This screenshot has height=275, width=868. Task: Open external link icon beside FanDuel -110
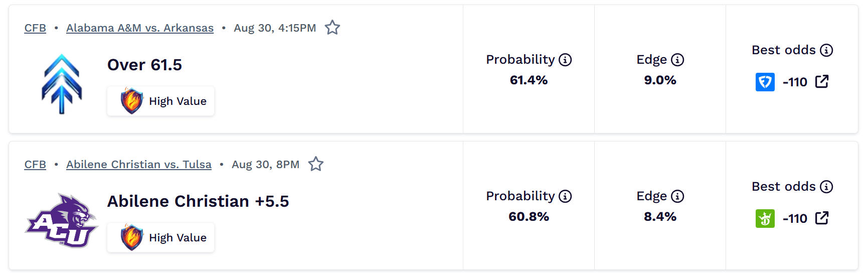click(x=822, y=81)
